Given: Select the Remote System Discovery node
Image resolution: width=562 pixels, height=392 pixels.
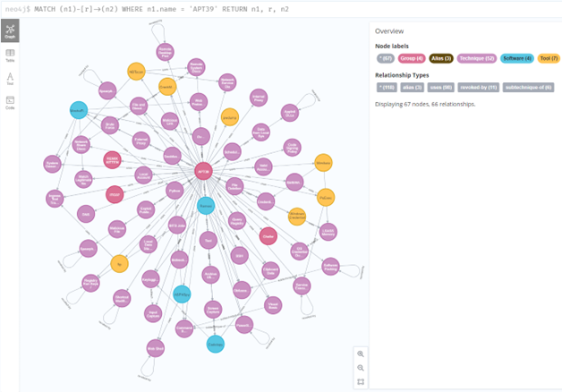Looking at the screenshot, I should [x=196, y=67].
